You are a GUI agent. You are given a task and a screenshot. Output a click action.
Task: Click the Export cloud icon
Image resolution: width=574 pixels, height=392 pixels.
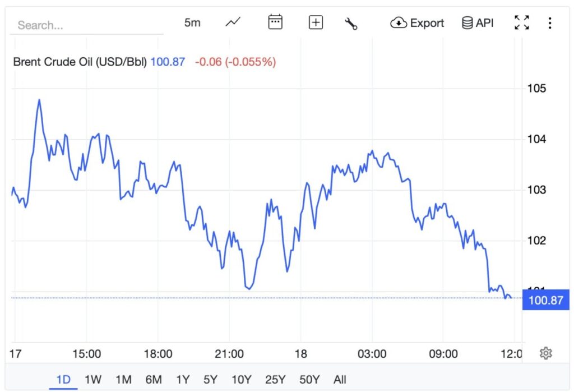[x=399, y=23]
